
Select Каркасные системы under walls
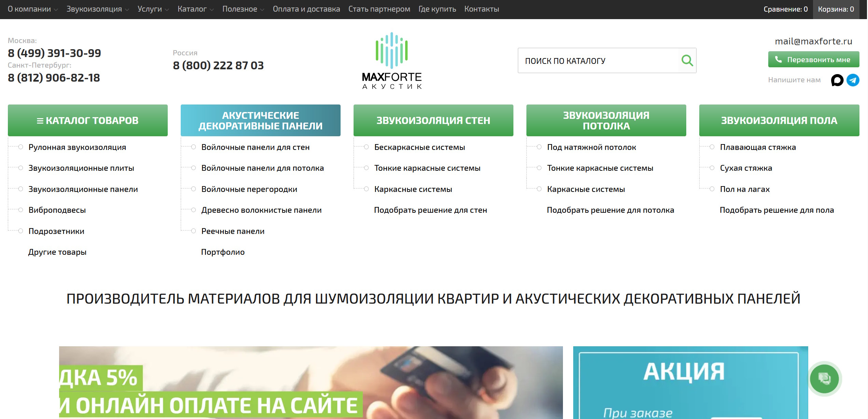coord(413,189)
